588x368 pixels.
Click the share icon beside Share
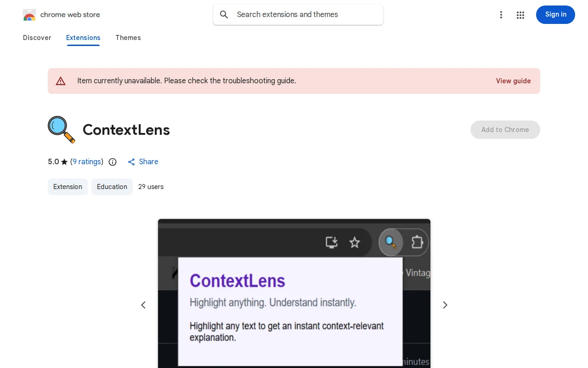pyautogui.click(x=131, y=162)
